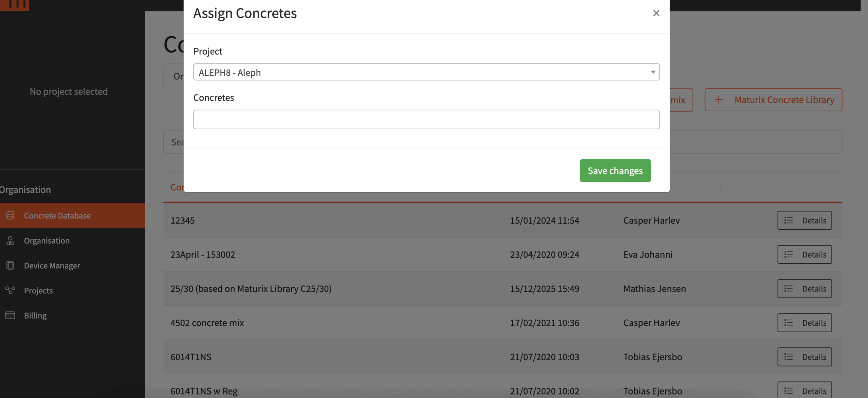
Task: Click the Concretes input field
Action: point(426,119)
